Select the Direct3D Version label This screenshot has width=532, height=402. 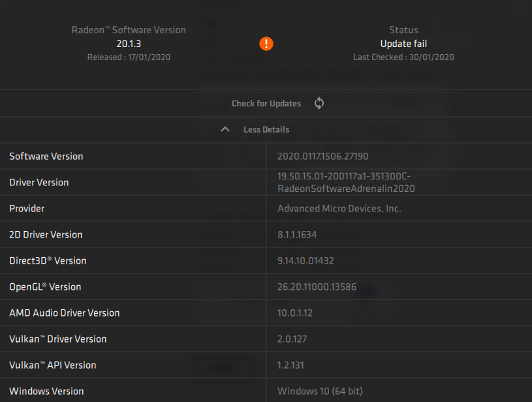click(48, 261)
